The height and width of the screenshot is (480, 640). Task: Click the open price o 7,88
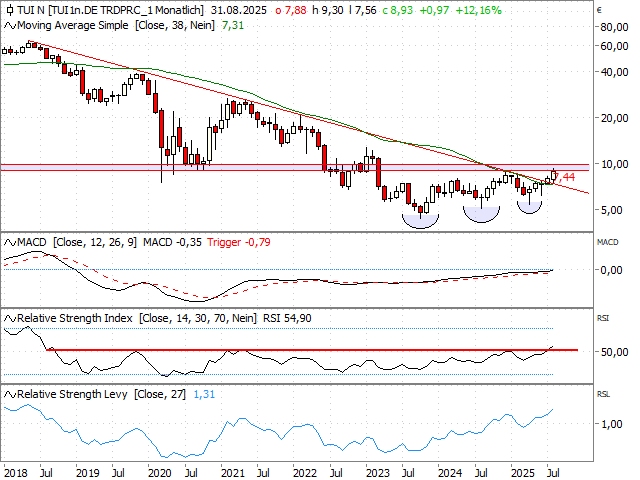click(291, 10)
